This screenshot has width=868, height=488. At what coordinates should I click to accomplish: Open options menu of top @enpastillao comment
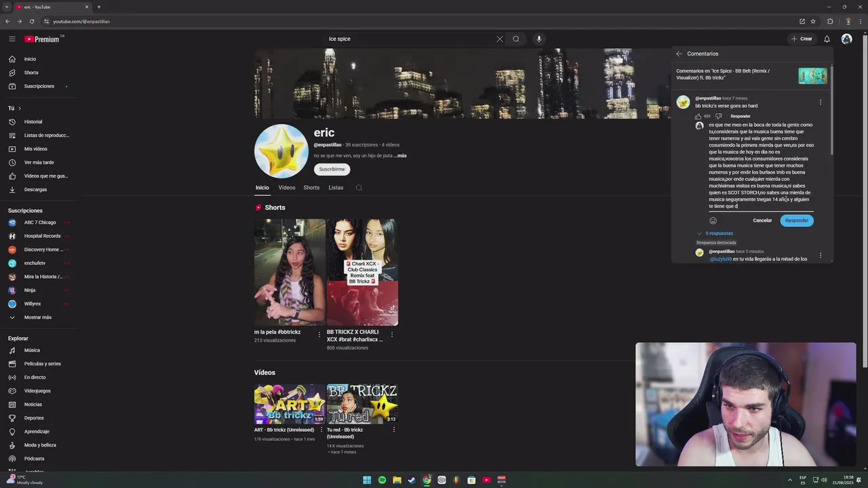pos(820,102)
